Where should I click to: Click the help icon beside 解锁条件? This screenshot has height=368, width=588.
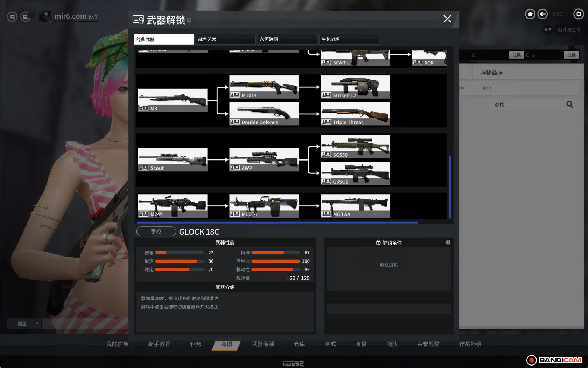(448, 242)
